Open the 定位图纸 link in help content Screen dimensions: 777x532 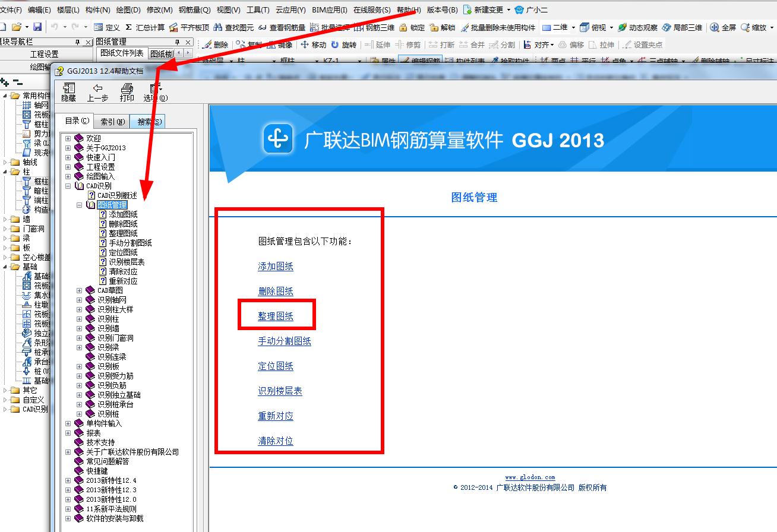[276, 366]
